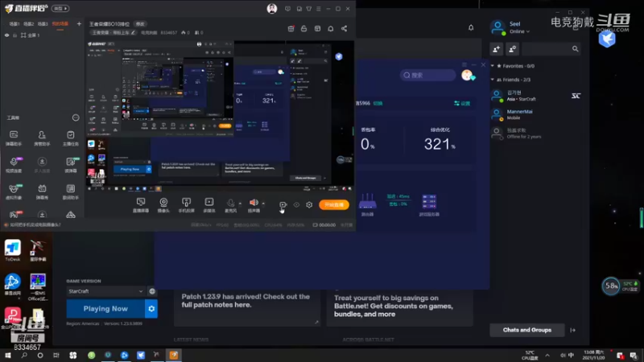The image size is (644, 362).
Task: Click the Battle.net friends search field
Action: [x=551, y=49]
